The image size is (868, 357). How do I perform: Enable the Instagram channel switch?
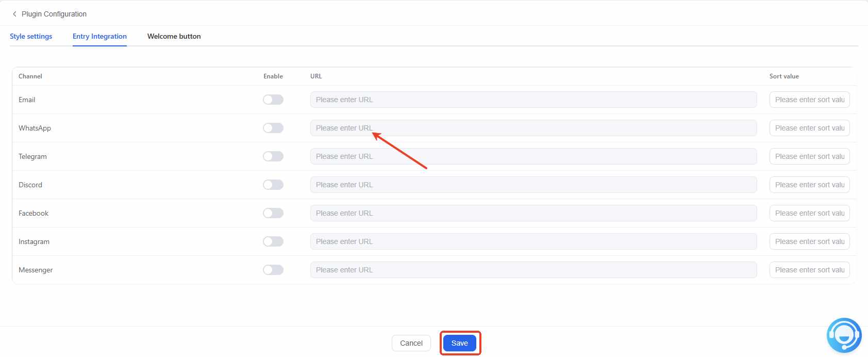point(273,241)
